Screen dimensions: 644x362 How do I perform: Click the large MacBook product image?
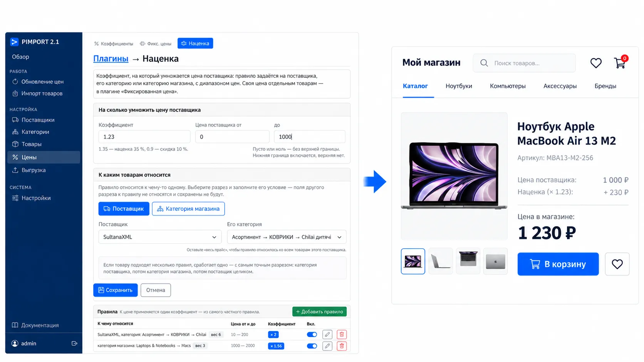tap(454, 176)
